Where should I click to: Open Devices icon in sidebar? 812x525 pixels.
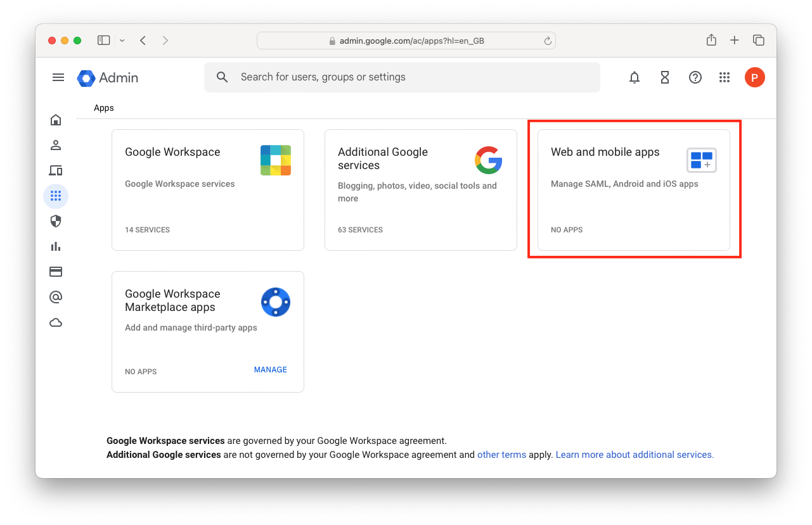56,170
